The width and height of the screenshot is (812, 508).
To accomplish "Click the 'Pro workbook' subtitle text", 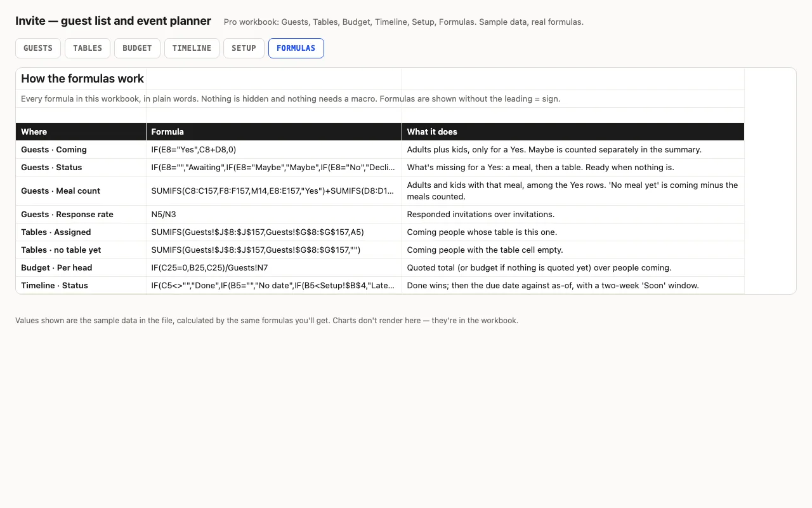I will coord(403,22).
